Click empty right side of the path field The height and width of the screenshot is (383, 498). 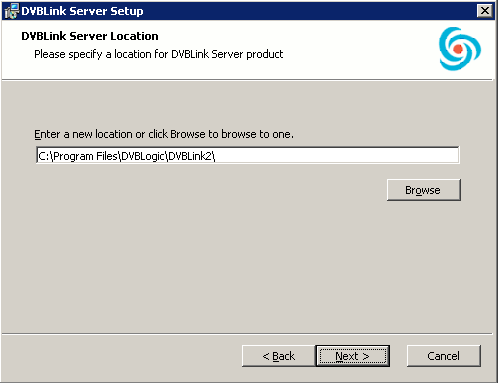pos(337,155)
